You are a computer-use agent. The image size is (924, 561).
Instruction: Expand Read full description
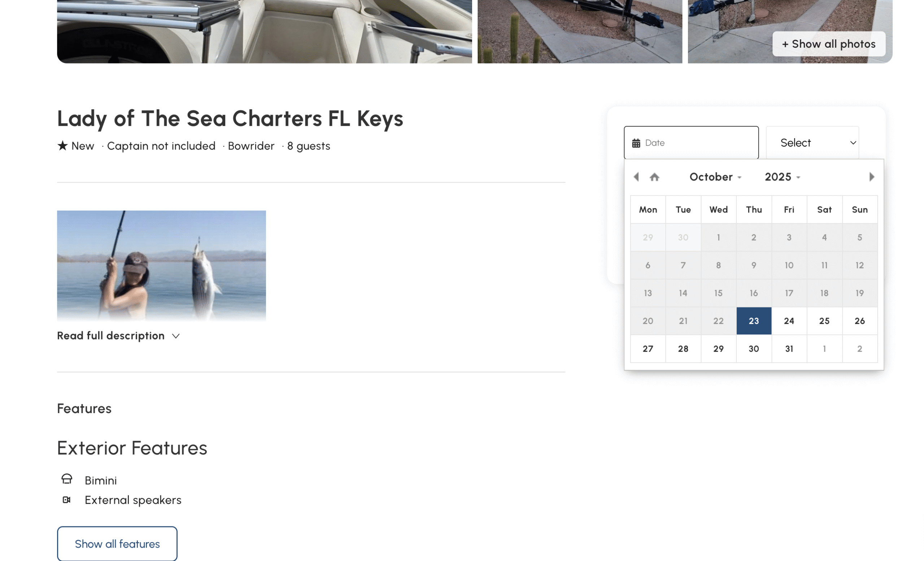pos(118,336)
